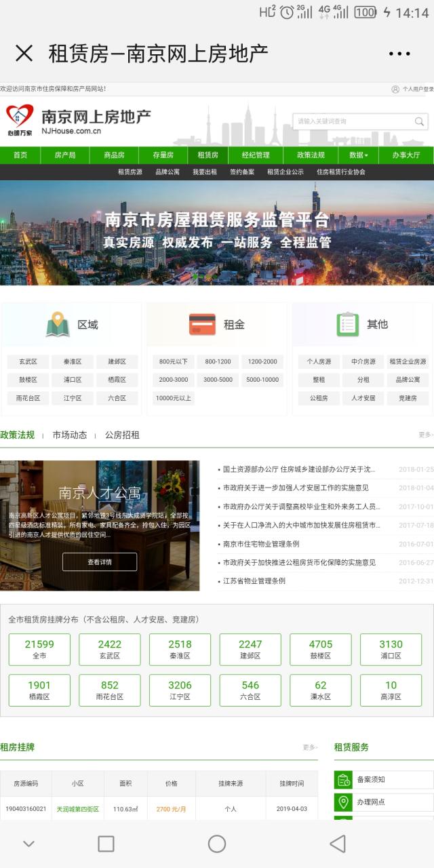Open 经纪管理 nav item

point(256,155)
